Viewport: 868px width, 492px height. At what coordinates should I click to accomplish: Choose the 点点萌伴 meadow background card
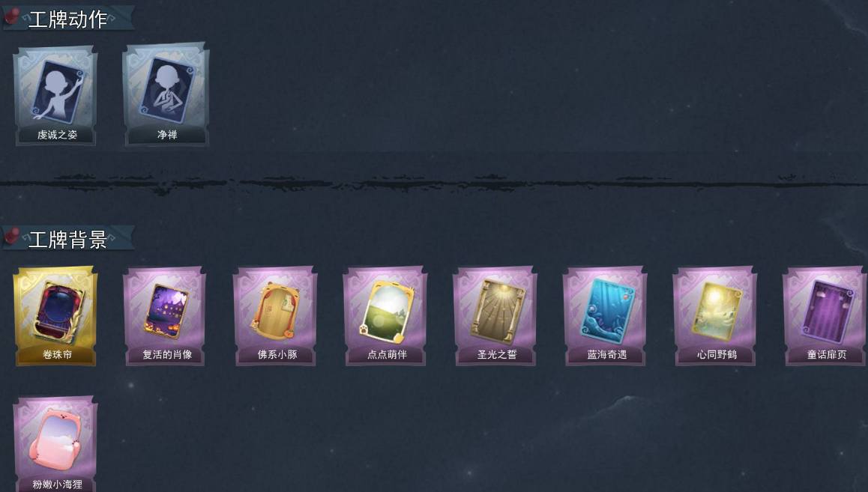[x=385, y=316]
